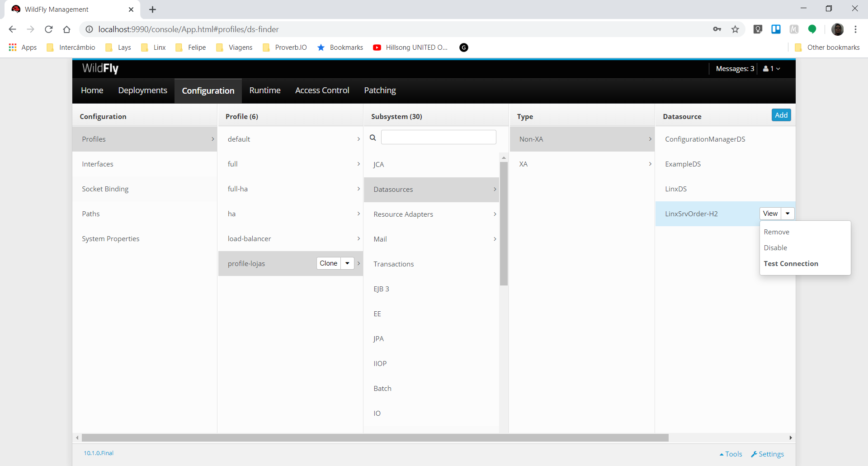Open the Linx bookmark folder
868x466 pixels.
coord(154,48)
